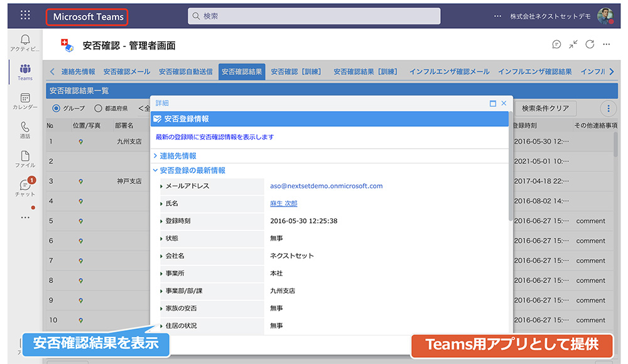Open the Calendar sidebar icon
The image size is (628, 364).
(x=25, y=98)
